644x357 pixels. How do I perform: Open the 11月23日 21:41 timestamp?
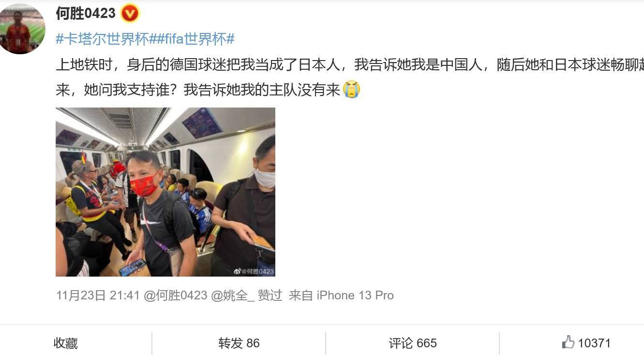98,295
